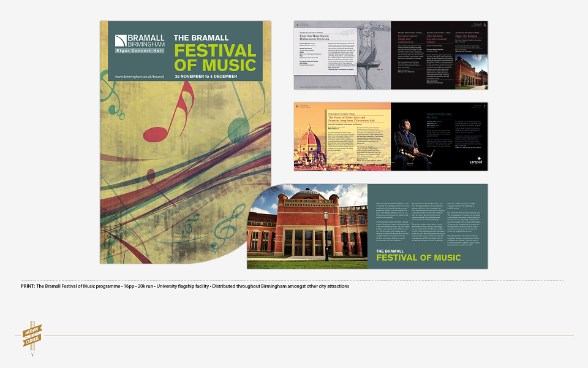Click the green treble clef at poster bottom
Image resolution: width=588 pixels, height=368 pixels.
[227, 228]
